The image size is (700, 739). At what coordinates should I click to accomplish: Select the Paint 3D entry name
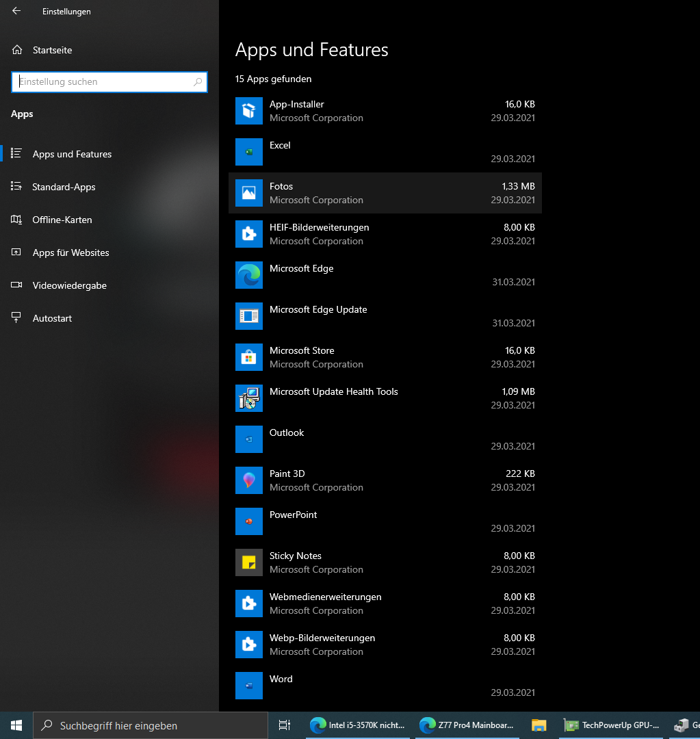click(287, 474)
